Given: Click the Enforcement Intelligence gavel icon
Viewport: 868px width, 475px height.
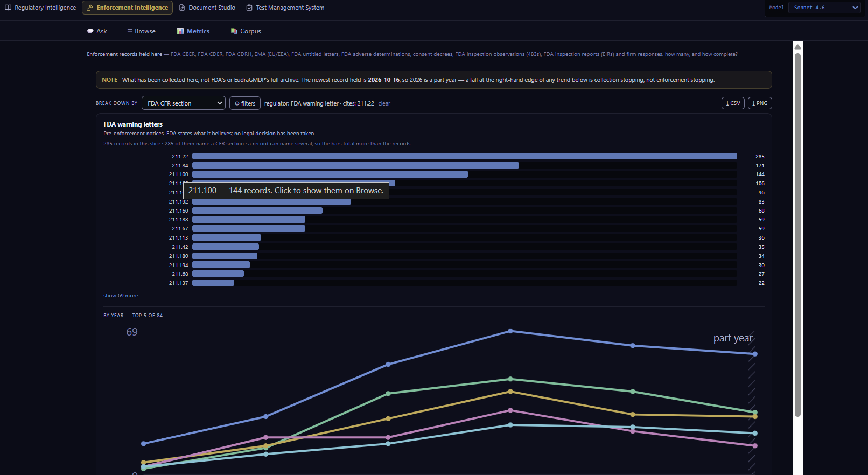Looking at the screenshot, I should tap(90, 8).
